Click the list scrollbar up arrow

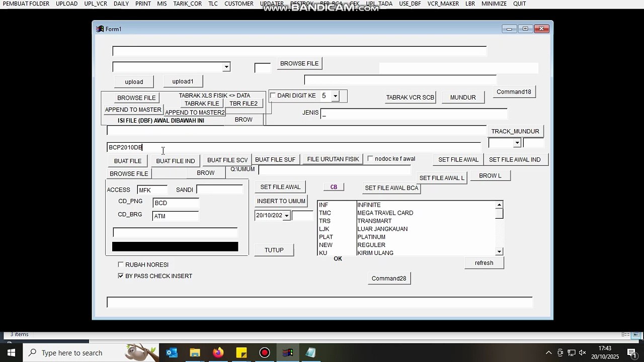coord(499,205)
